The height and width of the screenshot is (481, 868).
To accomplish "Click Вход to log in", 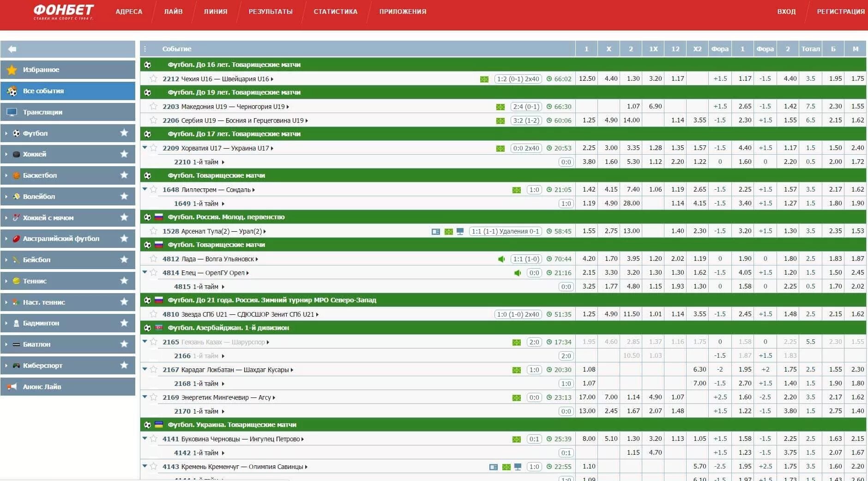I will (x=786, y=12).
